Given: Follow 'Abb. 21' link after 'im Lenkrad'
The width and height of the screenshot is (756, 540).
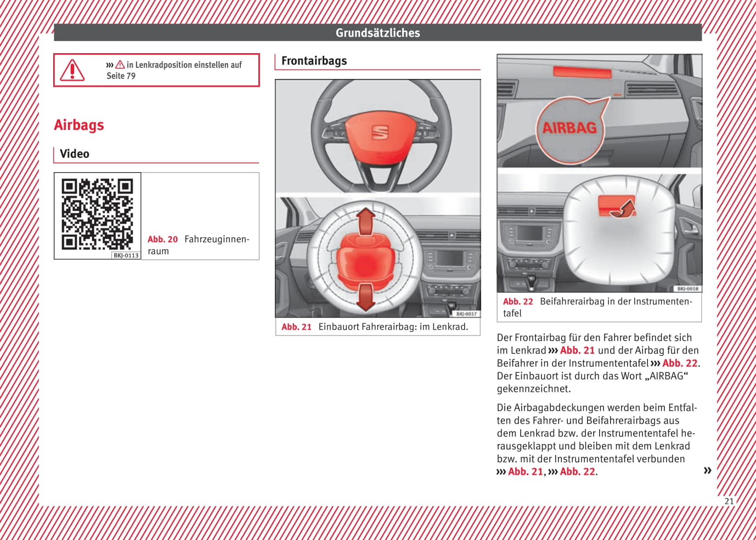Looking at the screenshot, I should (577, 350).
